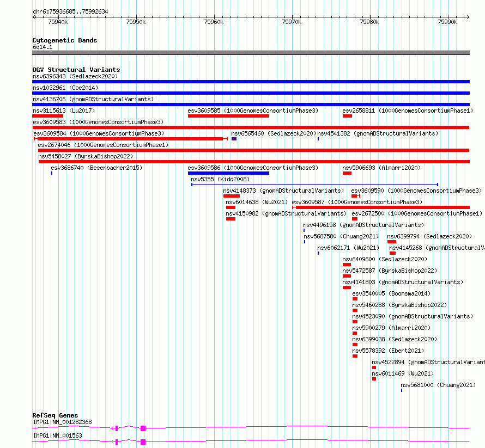Image resolution: width=485 pixels, height=448 pixels.
Task: Select nsv4141803 (gnomADStructuralVariants) label
Action: [403, 282]
